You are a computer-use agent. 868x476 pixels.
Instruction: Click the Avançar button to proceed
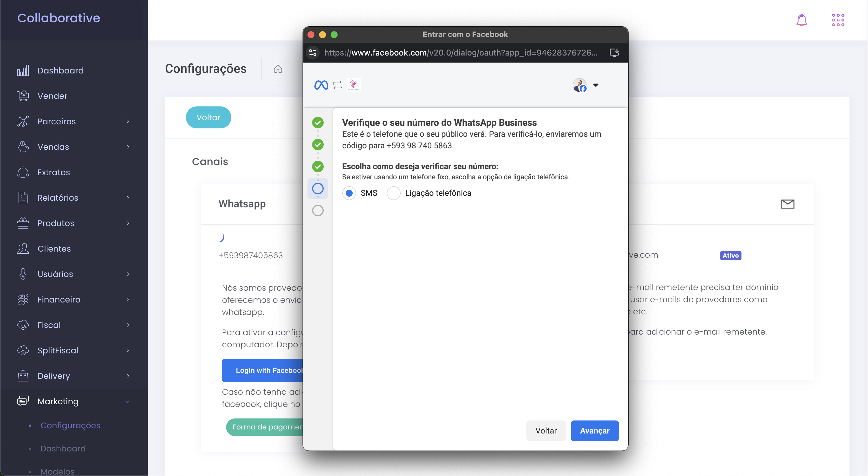click(594, 430)
